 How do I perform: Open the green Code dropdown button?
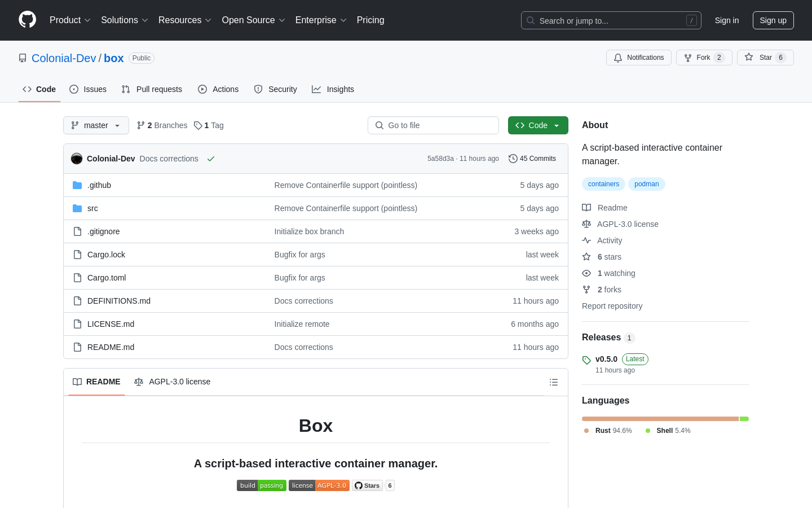(x=538, y=125)
